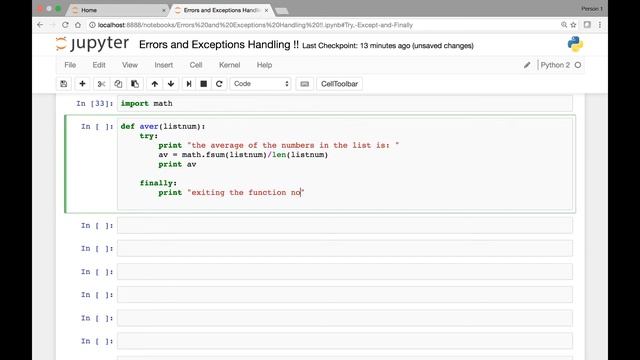640x360 pixels.
Task: Click the Person 1 profile label
Action: pos(592,9)
